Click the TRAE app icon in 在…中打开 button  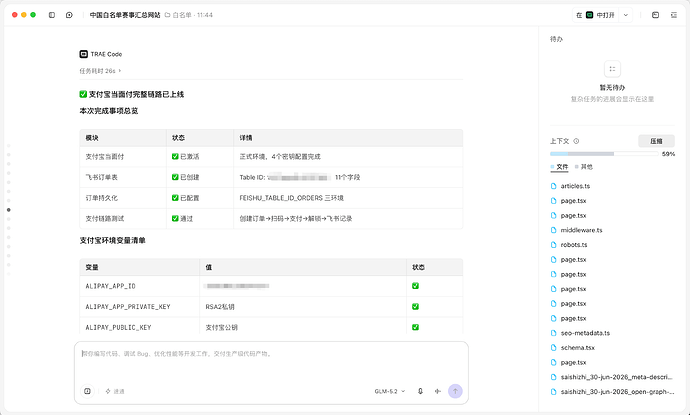click(x=589, y=15)
